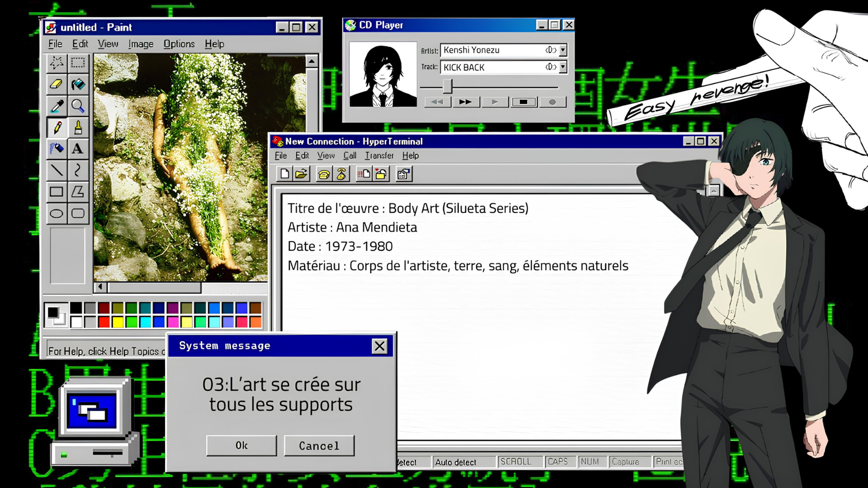Close the System message dialog
The width and height of the screenshot is (868, 488).
379,346
